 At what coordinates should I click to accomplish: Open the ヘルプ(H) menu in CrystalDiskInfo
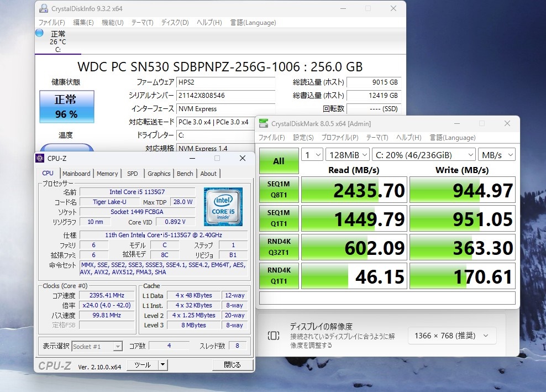209,23
